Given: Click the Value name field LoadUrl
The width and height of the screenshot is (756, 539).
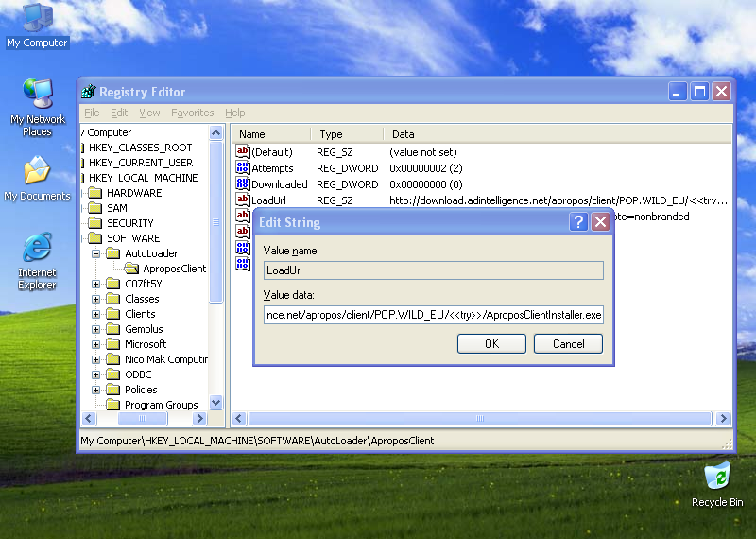Looking at the screenshot, I should pos(434,270).
